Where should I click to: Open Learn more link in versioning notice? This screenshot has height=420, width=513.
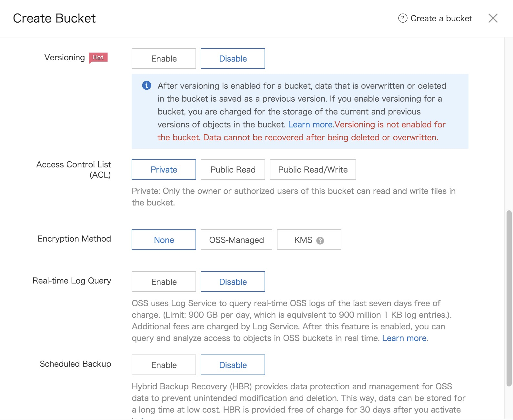(310, 125)
